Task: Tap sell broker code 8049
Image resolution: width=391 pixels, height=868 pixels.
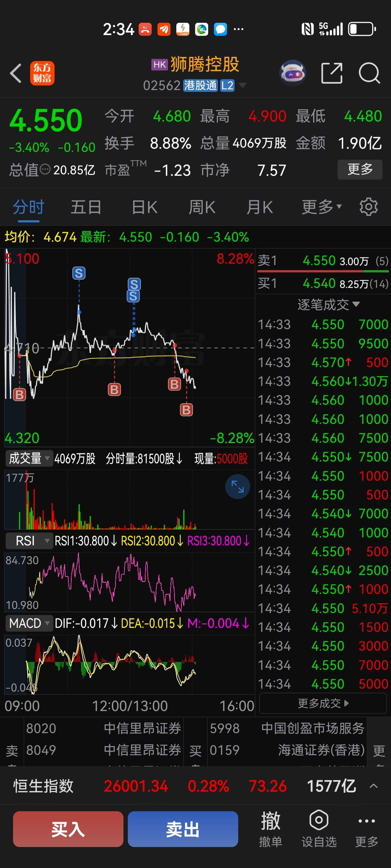Action: point(41,750)
